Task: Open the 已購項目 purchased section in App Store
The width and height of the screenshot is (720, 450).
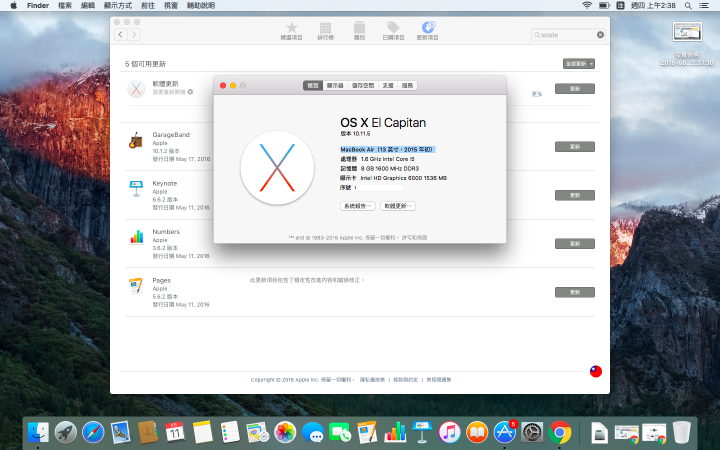Action: (x=393, y=31)
